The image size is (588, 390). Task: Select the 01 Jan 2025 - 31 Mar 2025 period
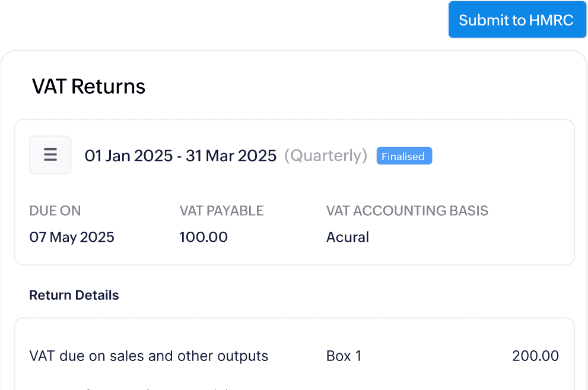(180, 156)
